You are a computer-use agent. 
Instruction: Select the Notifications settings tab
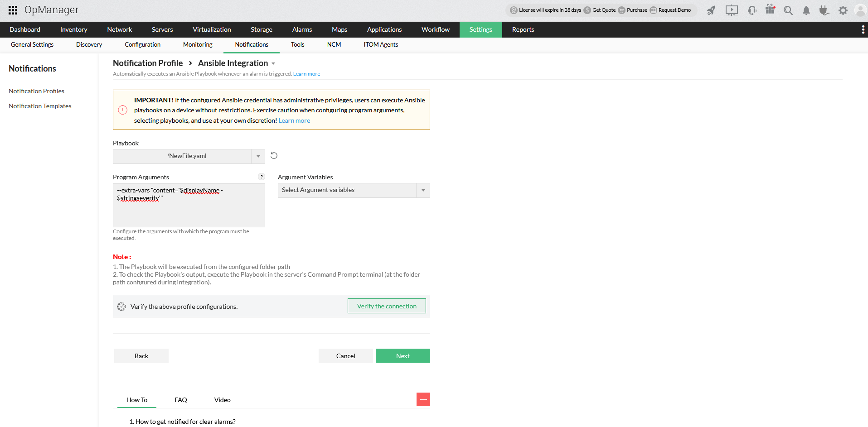252,44
